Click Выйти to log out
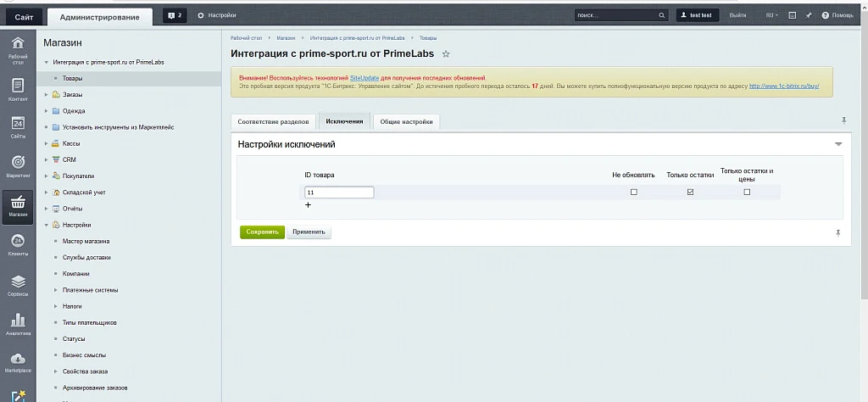The height and width of the screenshot is (402, 868). click(737, 15)
